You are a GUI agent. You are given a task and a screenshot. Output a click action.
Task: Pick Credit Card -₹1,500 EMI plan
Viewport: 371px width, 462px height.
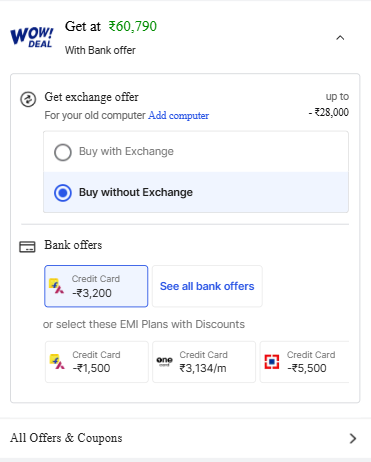tap(97, 362)
